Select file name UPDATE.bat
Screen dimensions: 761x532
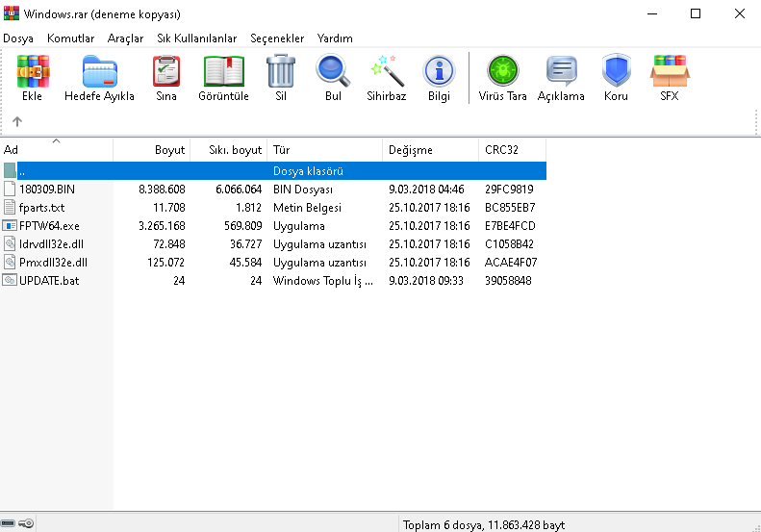(49, 281)
